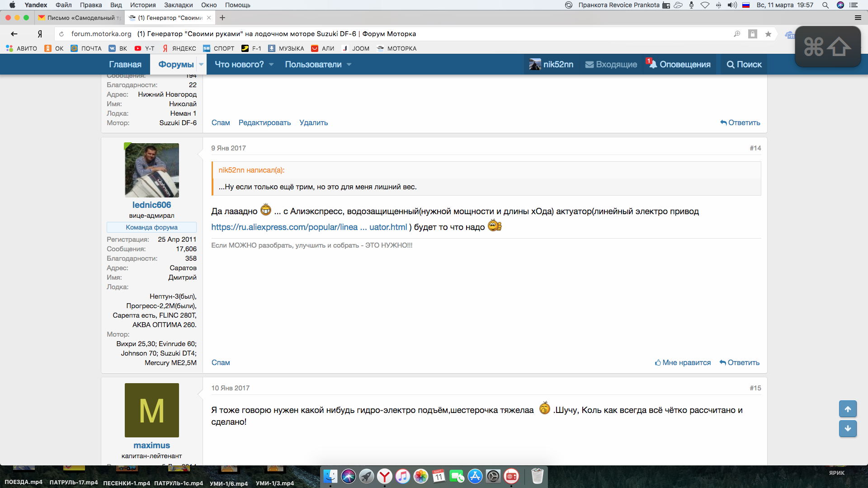Open the Notification Center list icon
868x488 pixels.
click(854, 5)
